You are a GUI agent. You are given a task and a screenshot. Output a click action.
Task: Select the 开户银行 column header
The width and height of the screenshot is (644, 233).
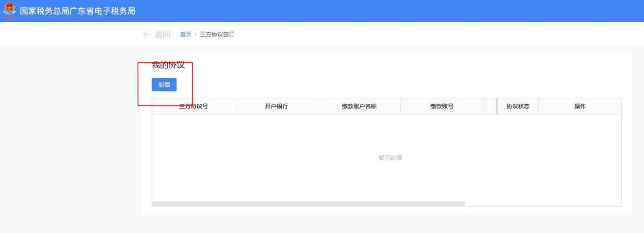276,107
